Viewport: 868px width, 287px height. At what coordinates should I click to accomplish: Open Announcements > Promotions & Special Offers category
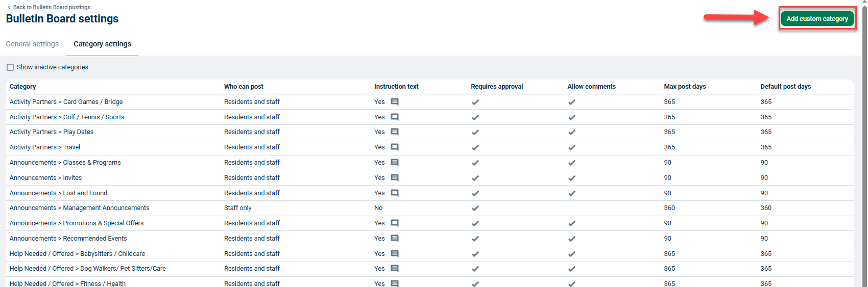(x=77, y=223)
